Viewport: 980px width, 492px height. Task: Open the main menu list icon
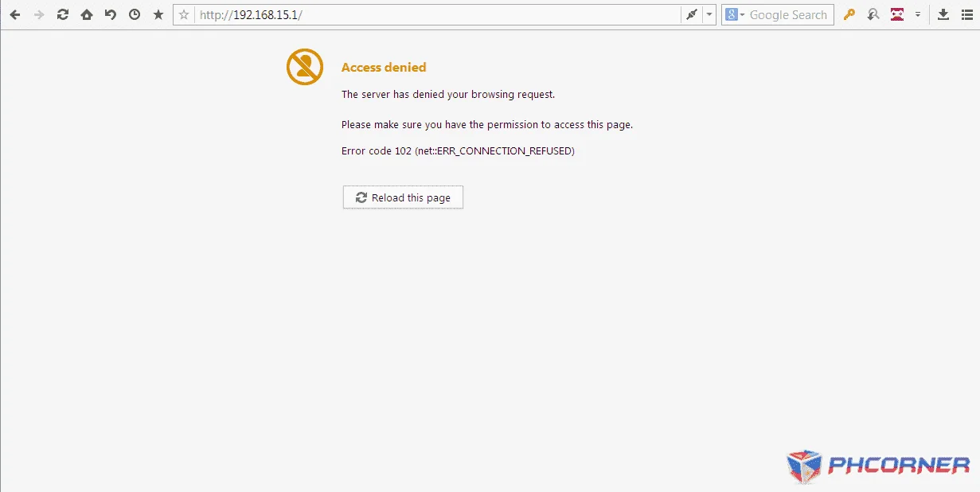pos(966,14)
